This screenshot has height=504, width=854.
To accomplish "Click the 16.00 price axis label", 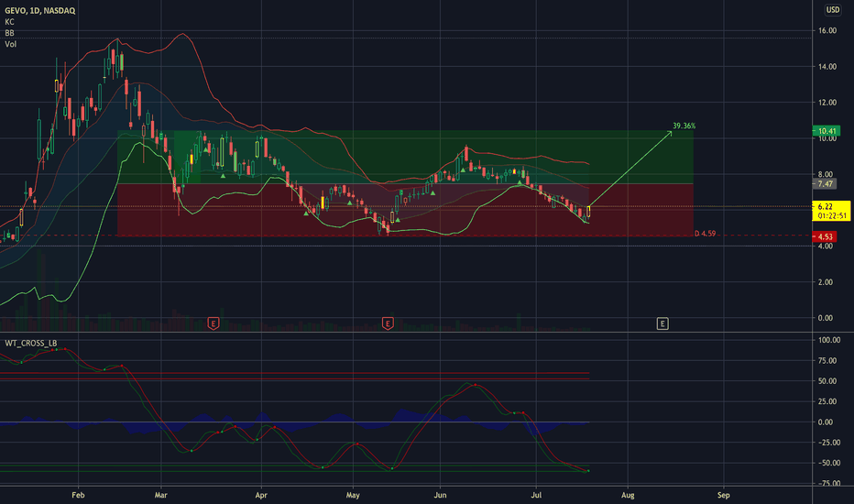I will pos(827,30).
